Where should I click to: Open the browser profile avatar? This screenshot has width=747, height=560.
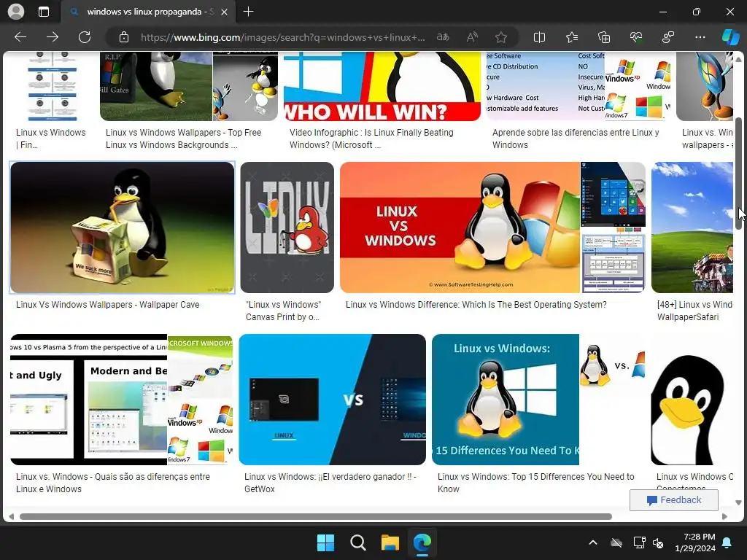(16, 12)
